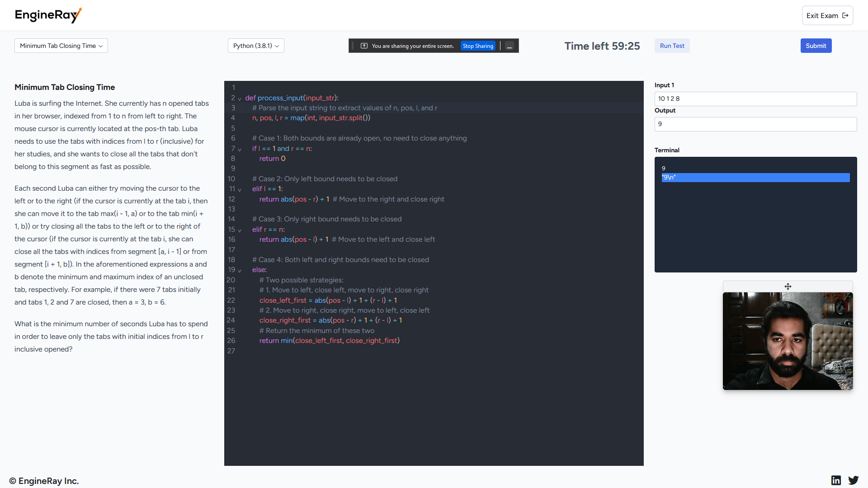Open the Python 3.8.1 language dropdown
868x488 pixels.
point(255,45)
